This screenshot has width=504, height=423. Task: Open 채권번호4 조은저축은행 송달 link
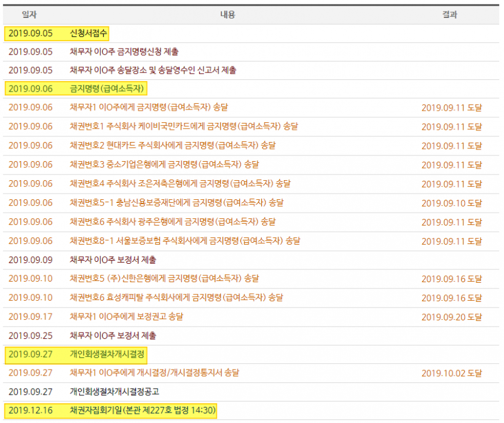click(180, 184)
